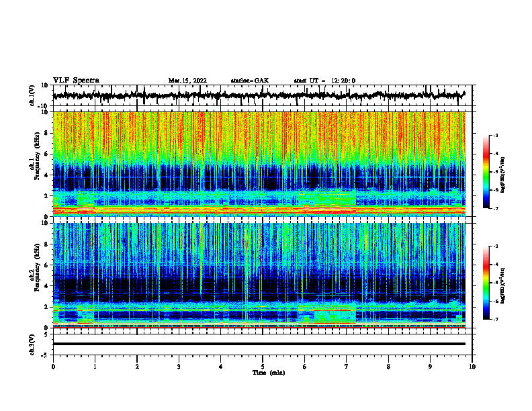This screenshot has width=532, height=411.
Task: Click inside the ch.1 spectrogram panel
Action: pos(259,164)
